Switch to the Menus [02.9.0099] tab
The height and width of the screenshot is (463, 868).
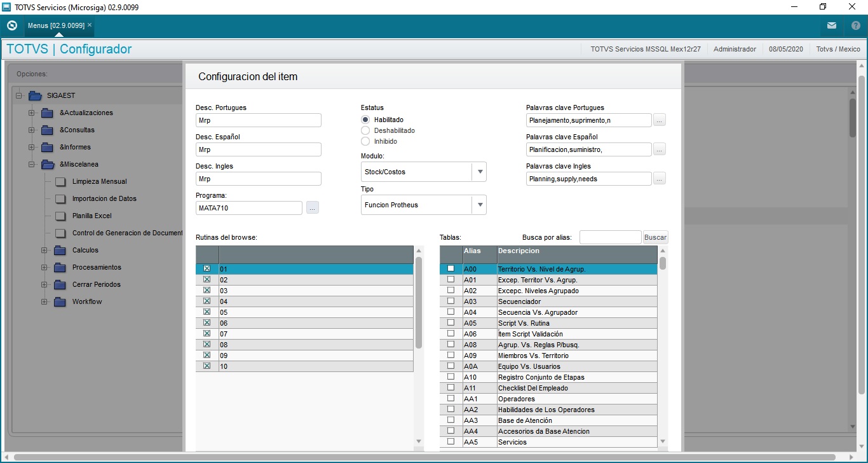56,25
